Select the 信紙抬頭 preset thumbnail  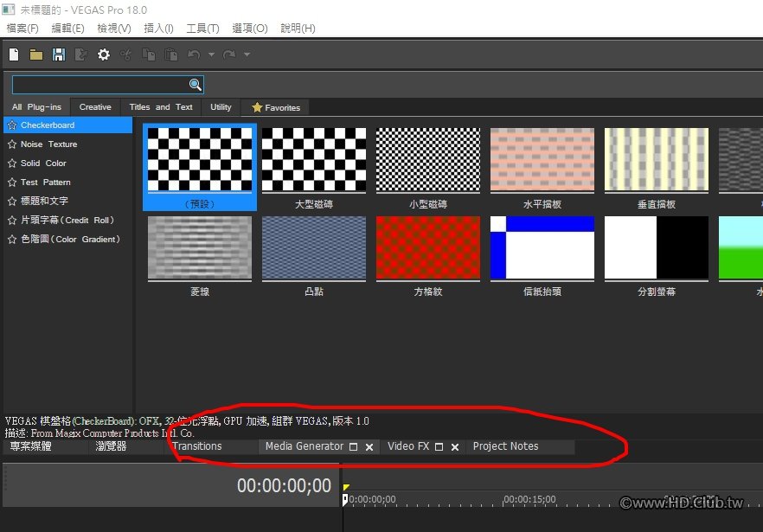click(542, 247)
